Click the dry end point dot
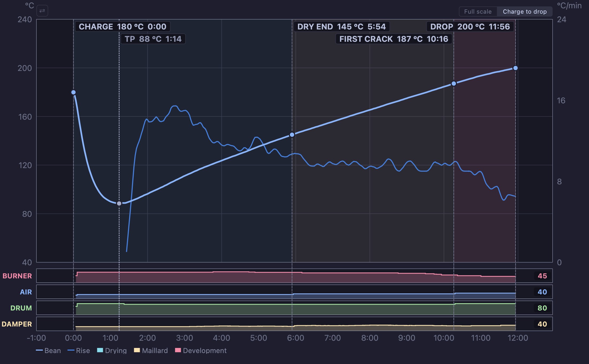 292,135
